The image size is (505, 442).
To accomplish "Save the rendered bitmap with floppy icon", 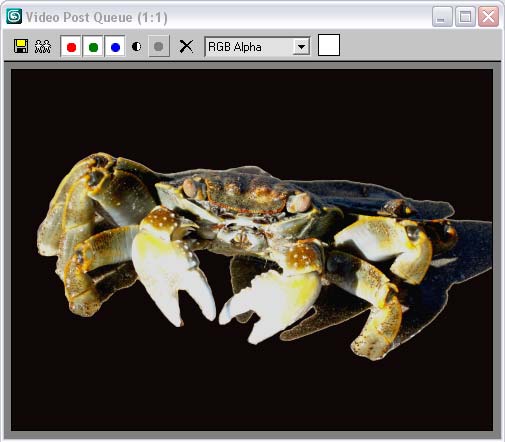I will pyautogui.click(x=21, y=46).
